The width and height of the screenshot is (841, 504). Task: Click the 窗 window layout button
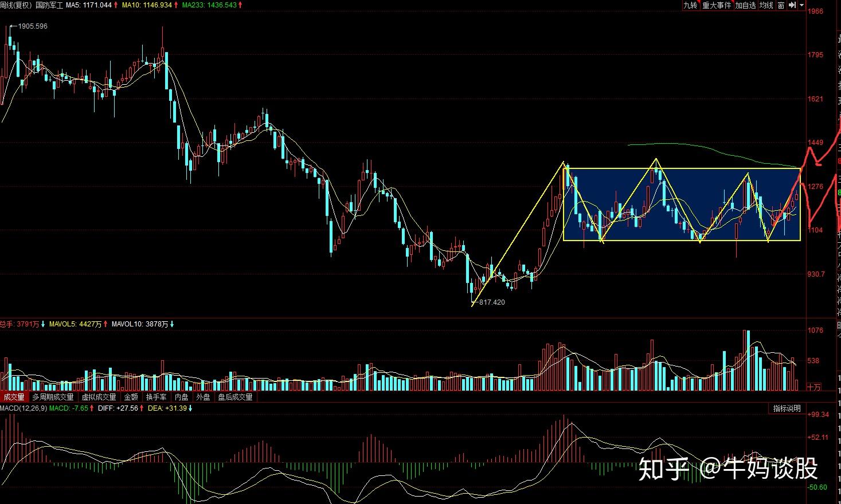[781, 5]
